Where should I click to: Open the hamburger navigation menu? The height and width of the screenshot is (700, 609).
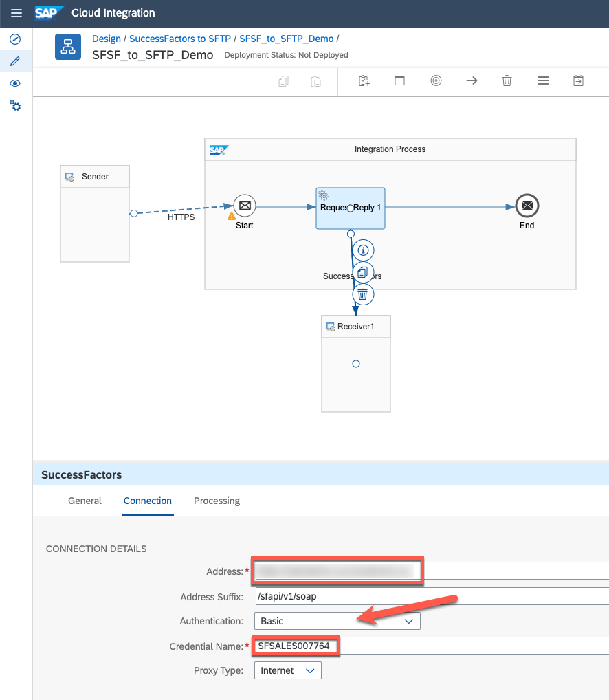click(x=16, y=13)
